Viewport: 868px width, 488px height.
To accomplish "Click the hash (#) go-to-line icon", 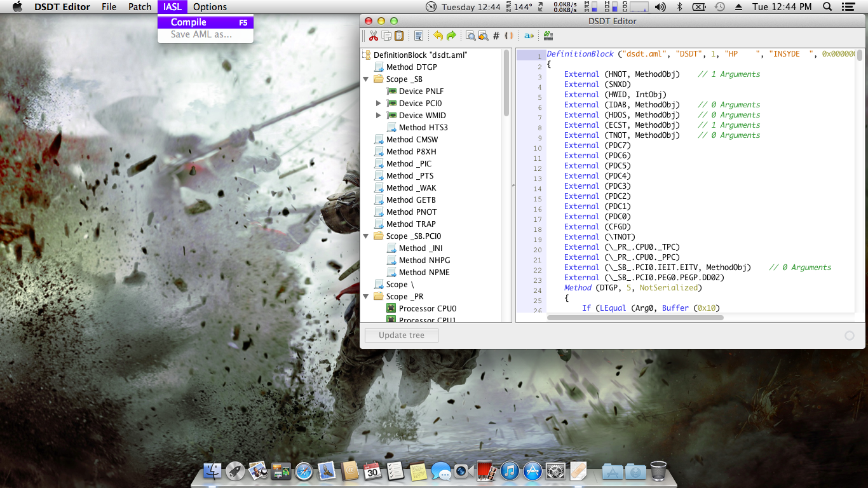I will 496,36.
